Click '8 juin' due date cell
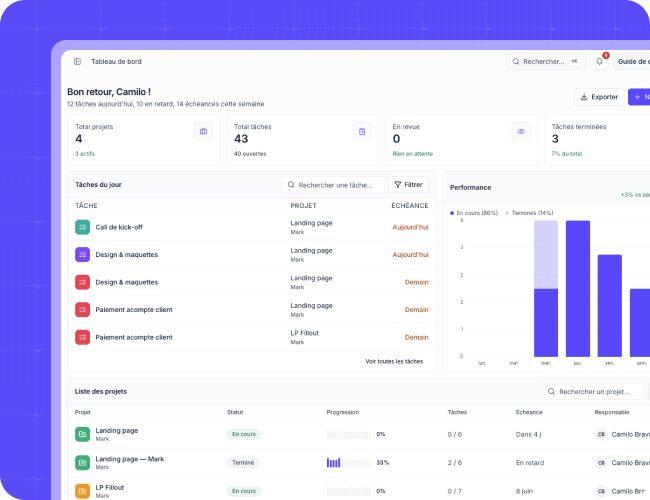Screen dimensions: 650x500 524,491
